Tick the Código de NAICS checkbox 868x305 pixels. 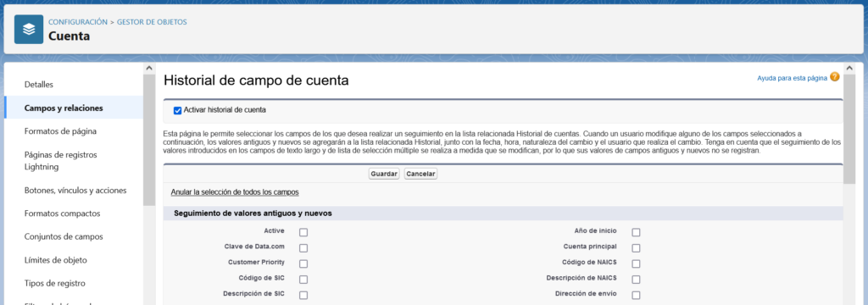coord(636,263)
